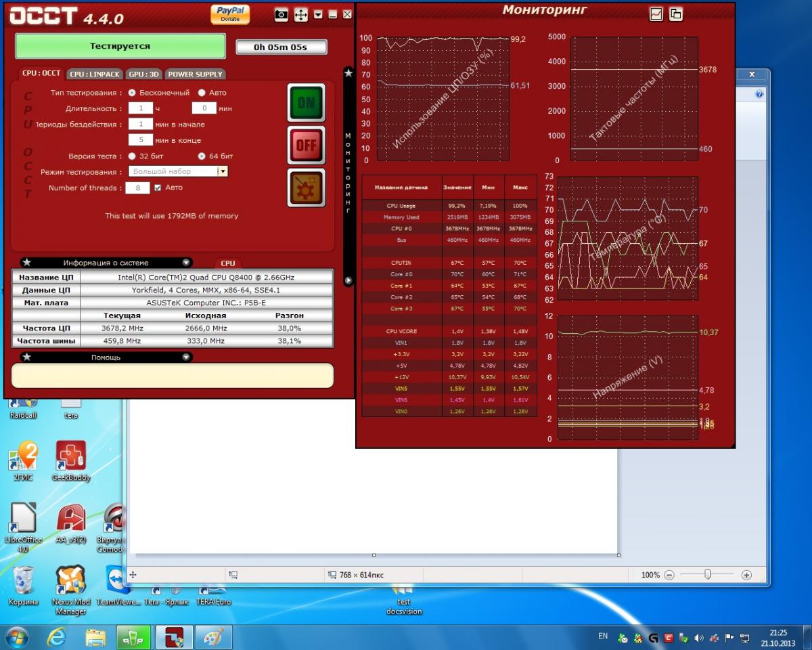Switch to Paint via its taskbar button
The image size is (812, 650).
coord(214,637)
